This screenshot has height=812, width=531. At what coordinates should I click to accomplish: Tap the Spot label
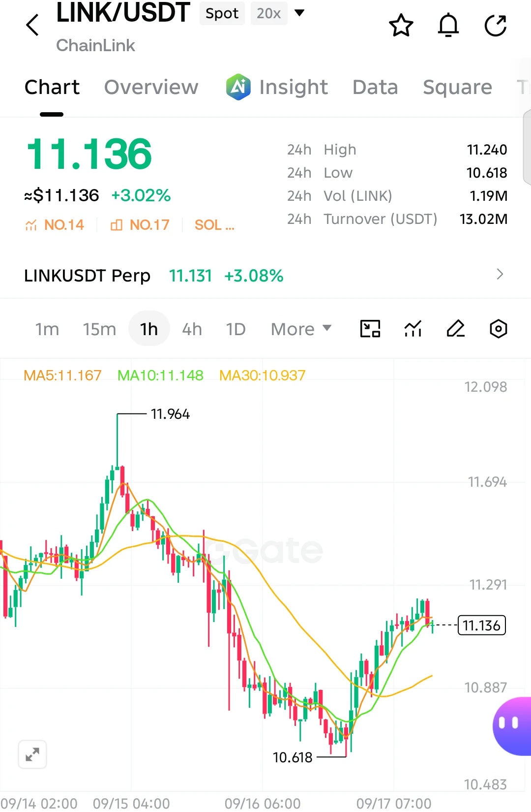[x=222, y=13]
